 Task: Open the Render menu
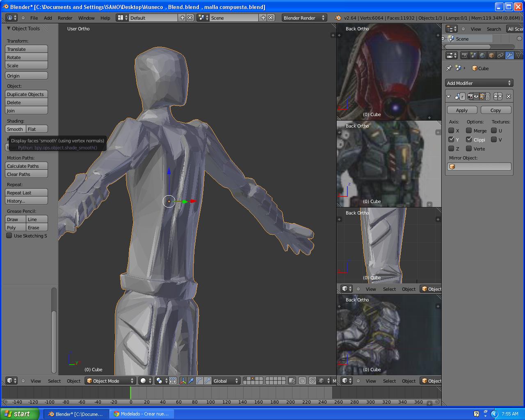coord(65,18)
